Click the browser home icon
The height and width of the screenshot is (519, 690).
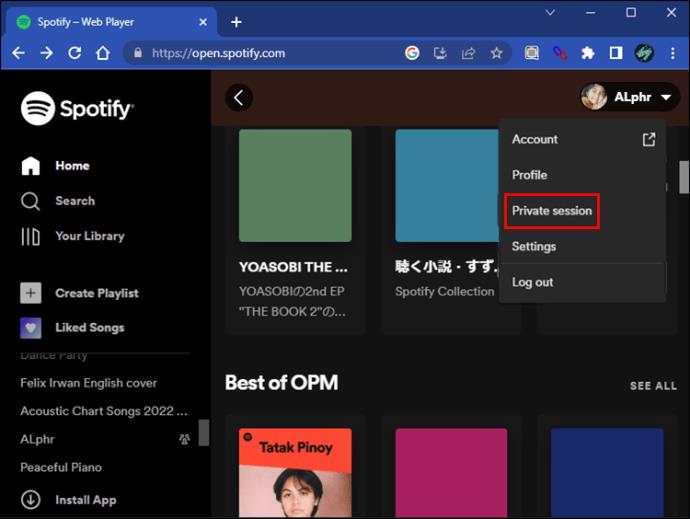click(x=103, y=53)
